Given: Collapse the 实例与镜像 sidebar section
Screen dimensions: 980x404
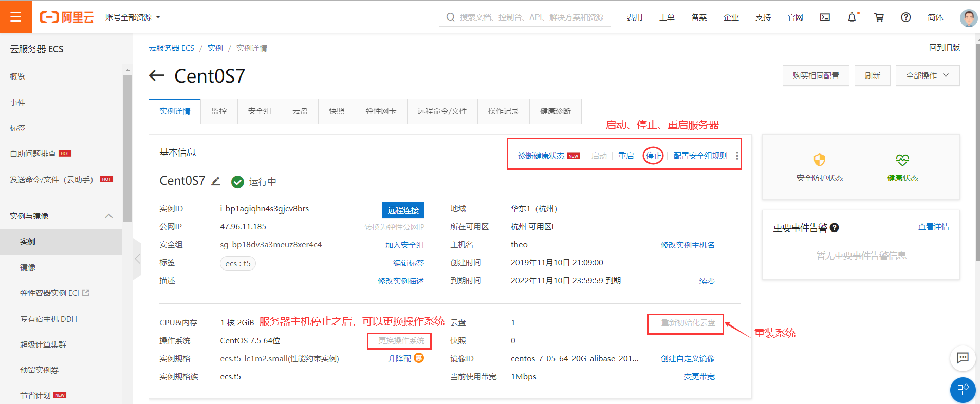Looking at the screenshot, I should pyautogui.click(x=108, y=216).
